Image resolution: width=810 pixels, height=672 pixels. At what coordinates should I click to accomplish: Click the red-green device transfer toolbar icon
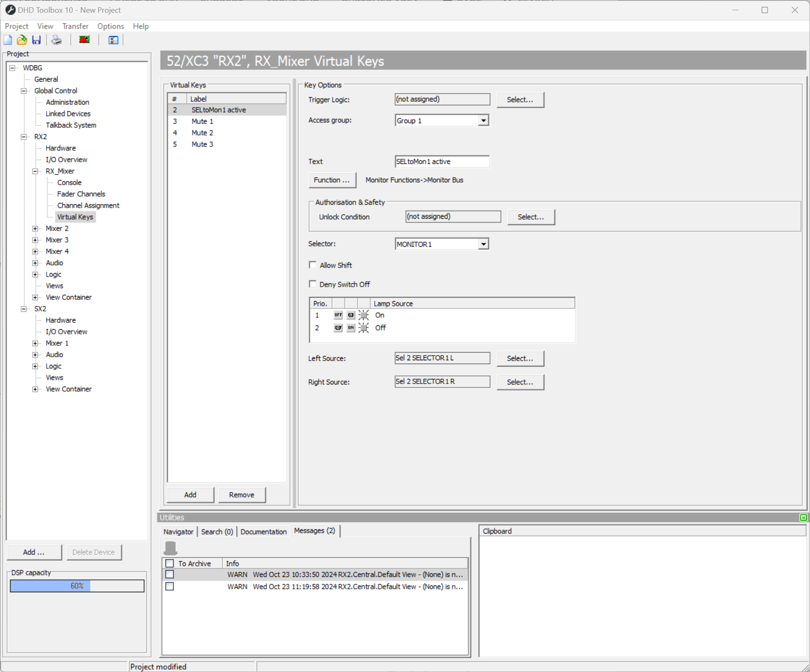84,40
